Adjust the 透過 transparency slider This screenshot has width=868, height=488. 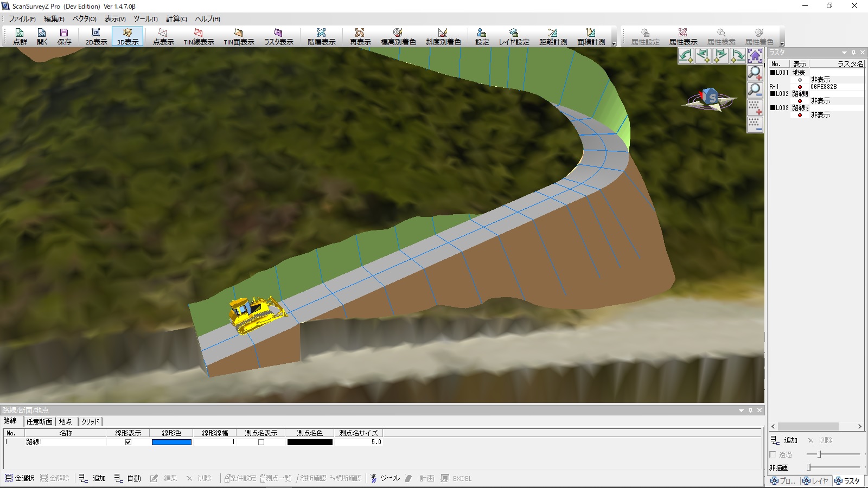pyautogui.click(x=833, y=454)
